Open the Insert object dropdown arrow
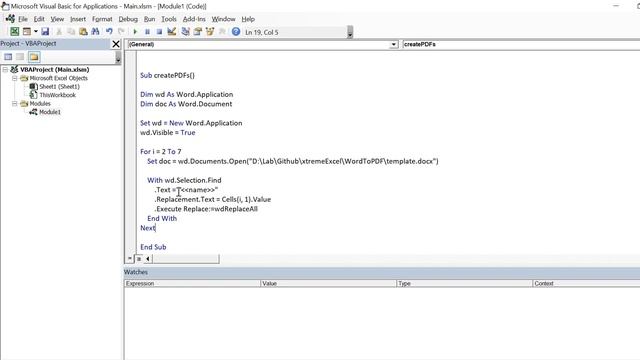 (36, 31)
